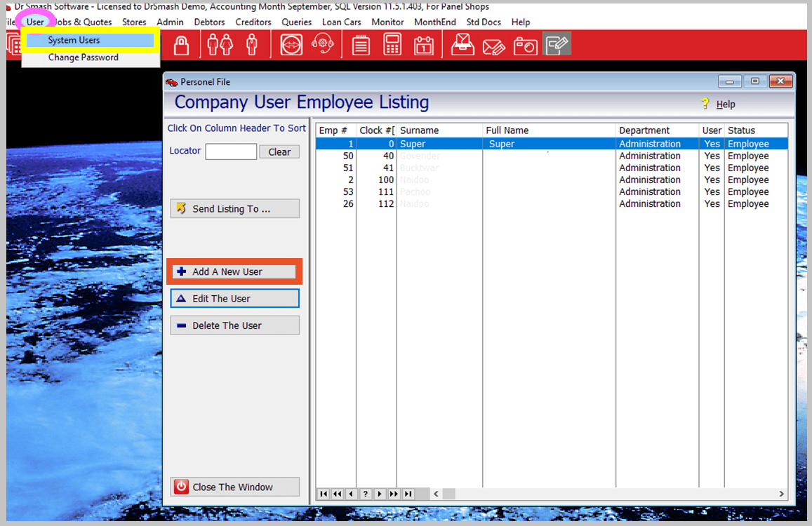The width and height of the screenshot is (812, 526).
Task: Open the TeamViewer remote arrows icon
Action: click(291, 44)
